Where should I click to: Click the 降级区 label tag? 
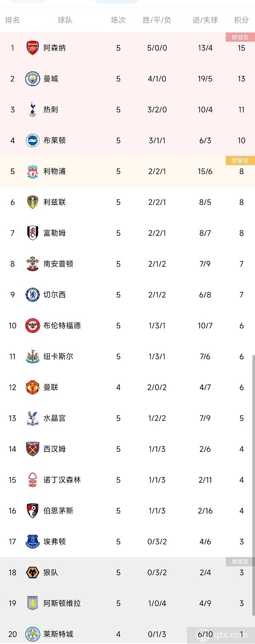240,562
